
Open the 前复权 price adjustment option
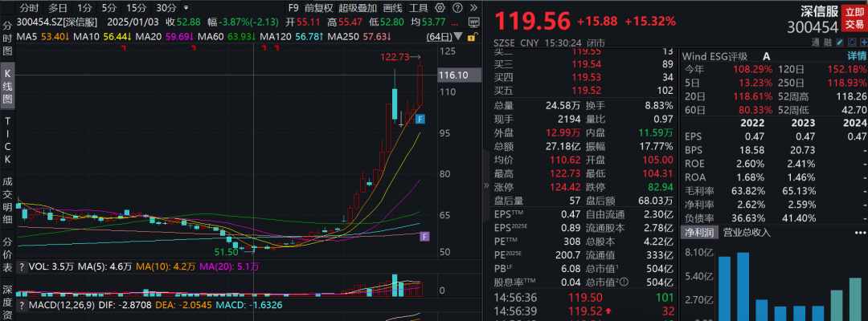(319, 8)
